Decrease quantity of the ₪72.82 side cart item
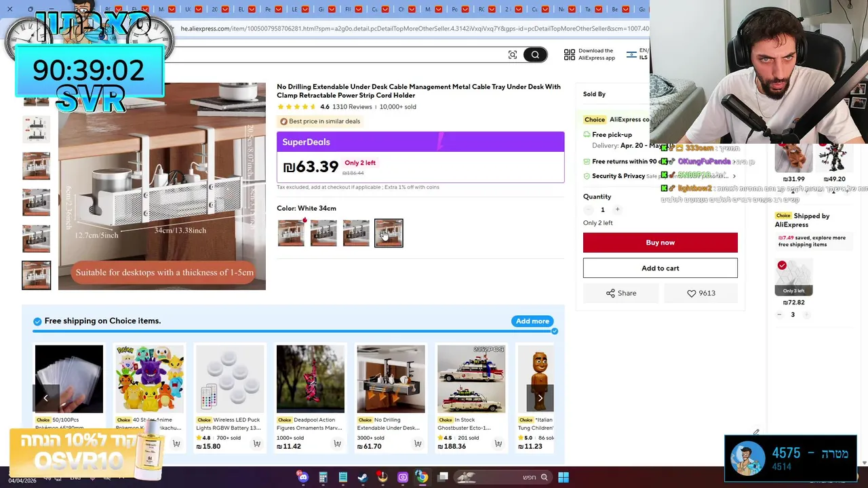 tap(779, 314)
